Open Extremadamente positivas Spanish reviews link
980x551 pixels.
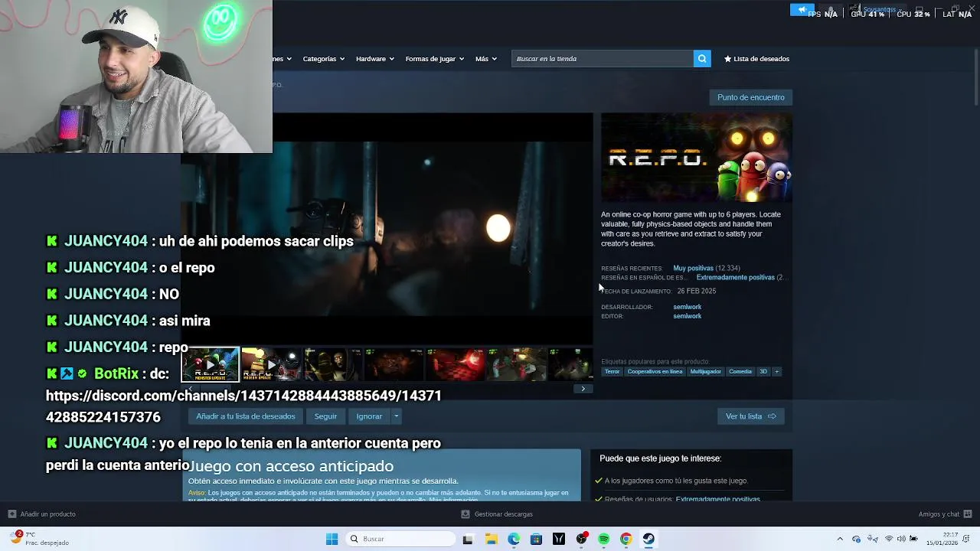pyautogui.click(x=735, y=278)
